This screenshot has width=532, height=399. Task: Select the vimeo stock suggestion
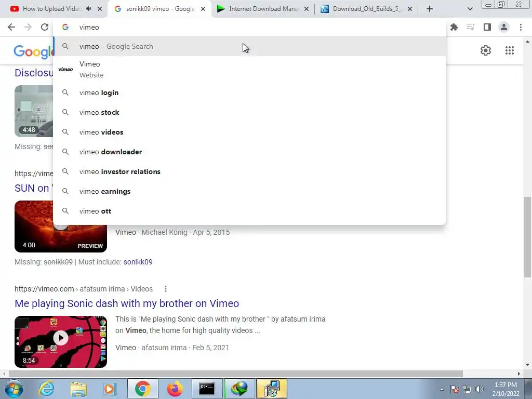(249, 112)
